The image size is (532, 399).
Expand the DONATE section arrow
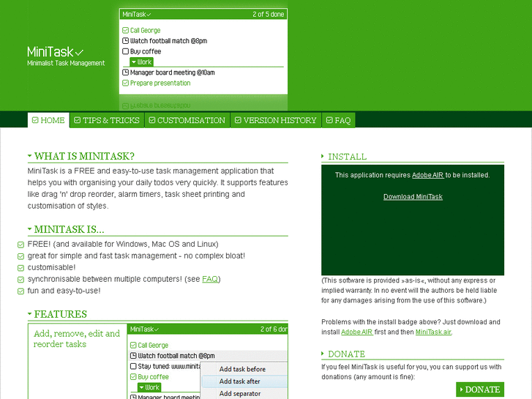point(323,354)
